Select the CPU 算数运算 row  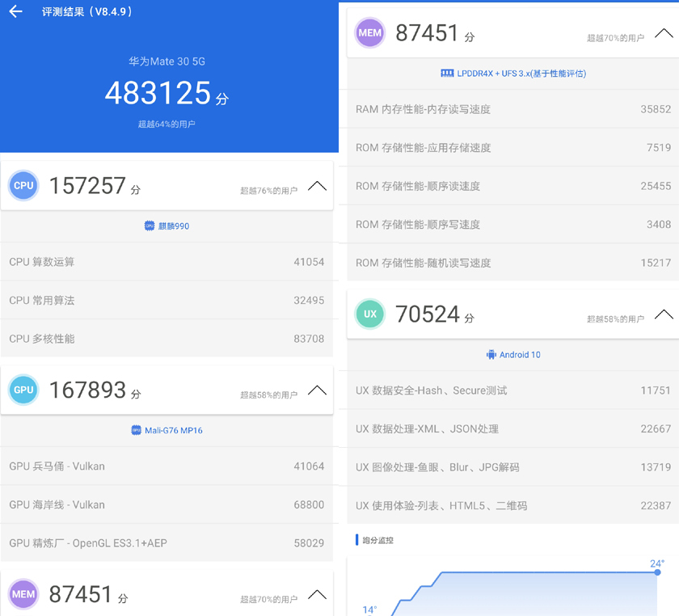(x=167, y=262)
